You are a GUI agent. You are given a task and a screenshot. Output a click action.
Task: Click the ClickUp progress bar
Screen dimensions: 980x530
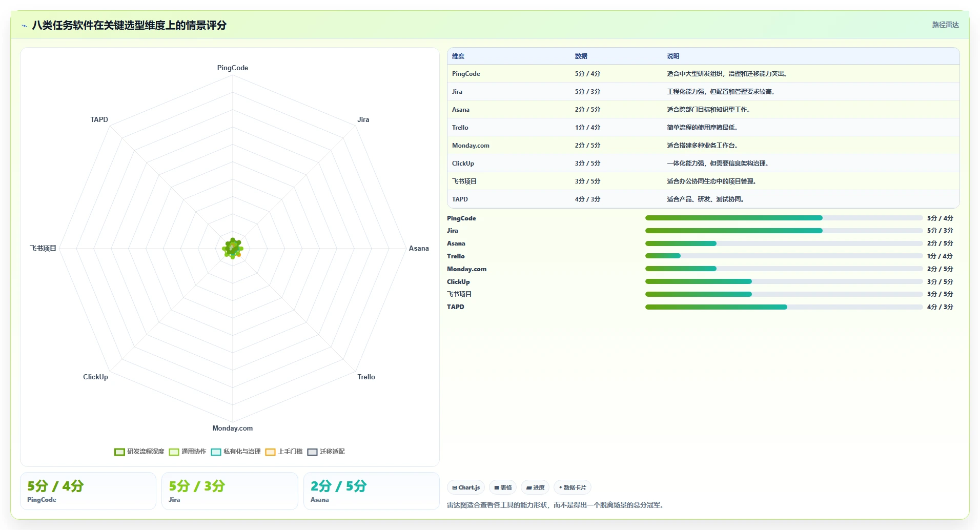coord(784,281)
